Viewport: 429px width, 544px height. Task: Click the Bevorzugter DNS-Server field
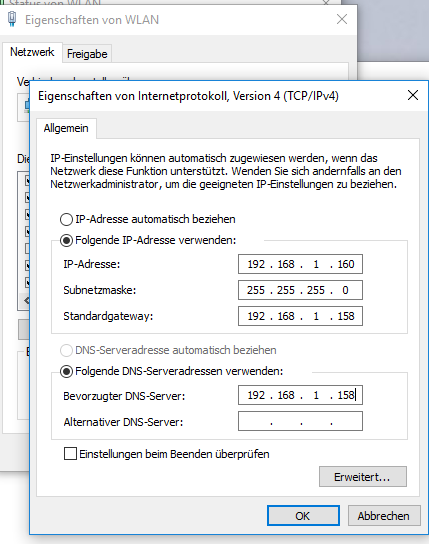coord(300,395)
